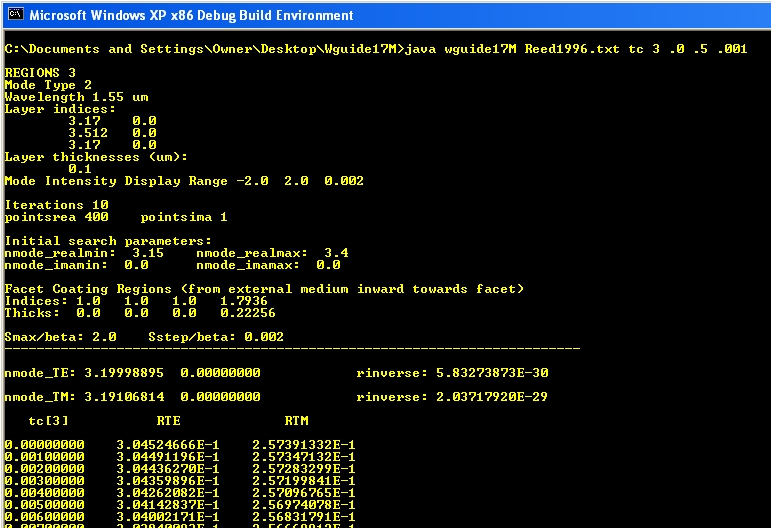Click the RTM column header
The width and height of the screenshot is (771, 528).
(x=296, y=421)
